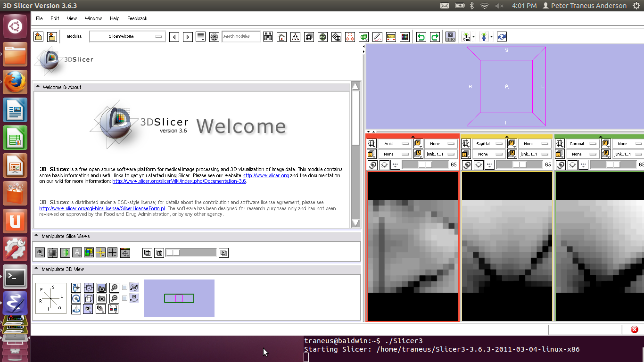Enable the 3D spin checkbox

click(x=124, y=287)
